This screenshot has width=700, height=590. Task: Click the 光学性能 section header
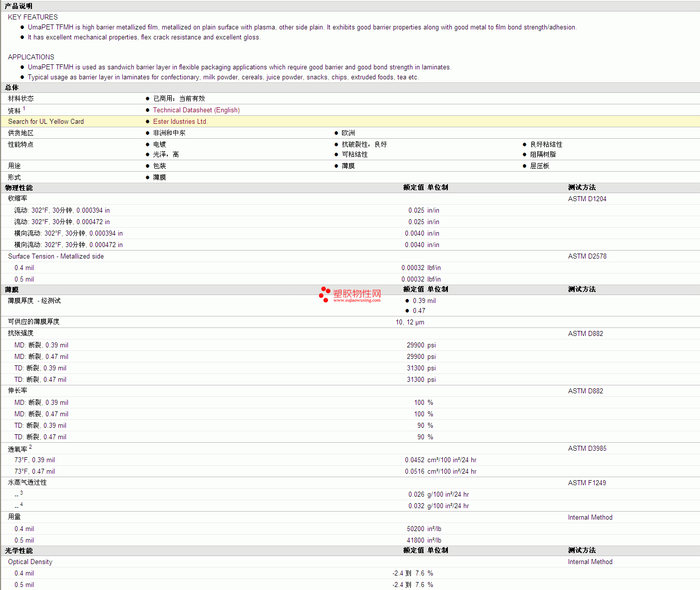[x=18, y=551]
